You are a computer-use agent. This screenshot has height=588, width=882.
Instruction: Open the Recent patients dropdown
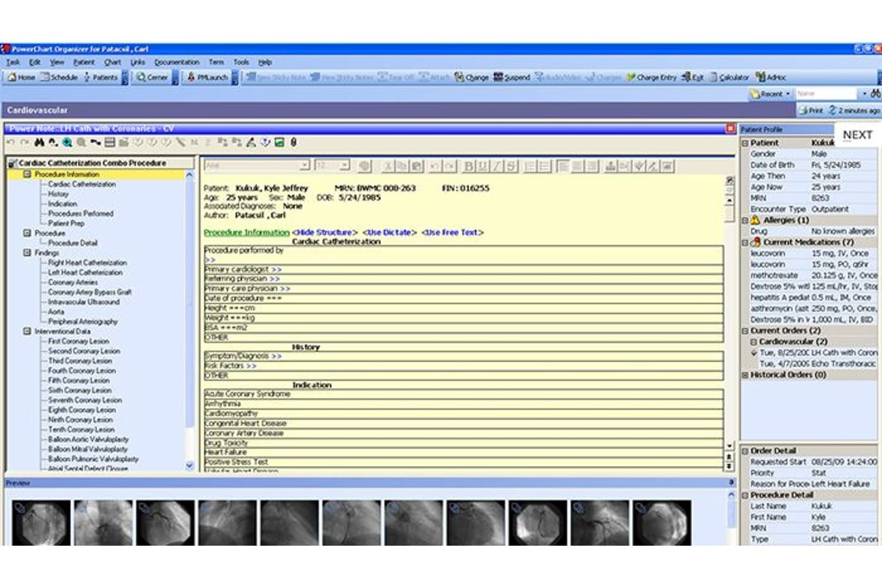point(771,94)
